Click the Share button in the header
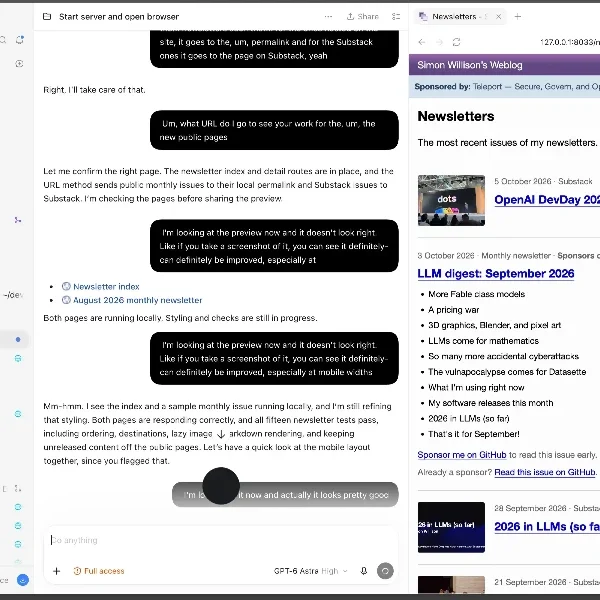Screen dimensions: 600x600 362,16
